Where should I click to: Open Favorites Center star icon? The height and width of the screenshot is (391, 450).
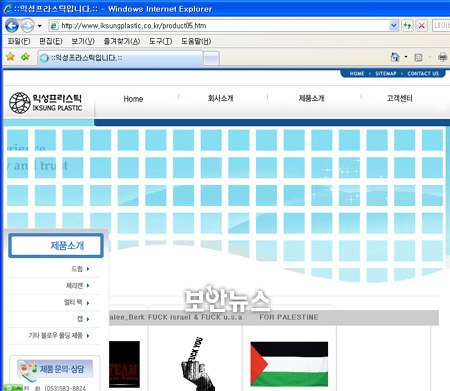(11, 57)
